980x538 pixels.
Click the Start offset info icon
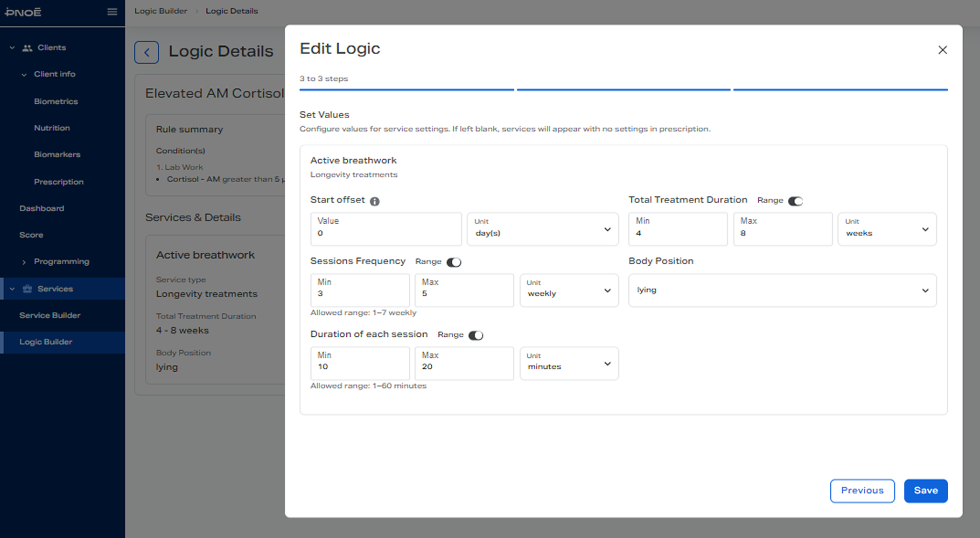coord(375,201)
